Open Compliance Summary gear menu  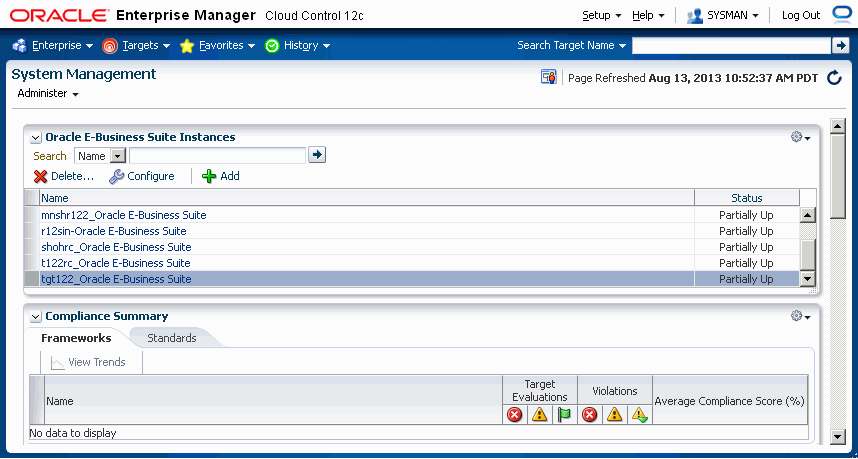click(x=801, y=316)
